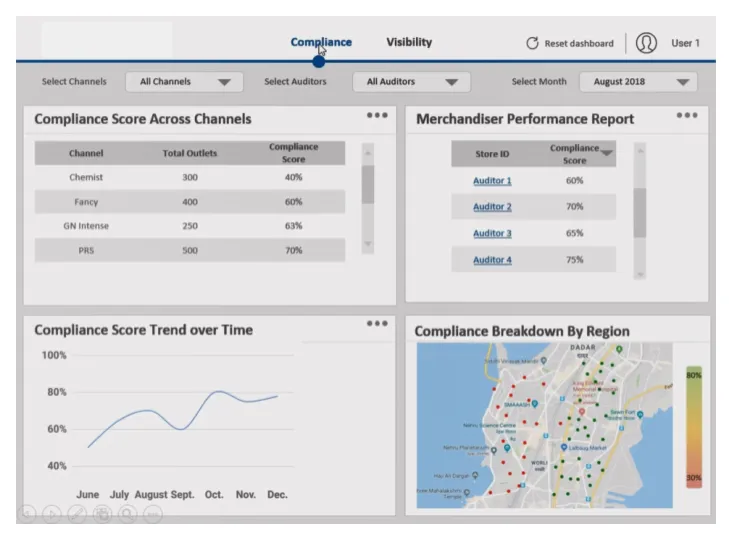This screenshot has width=729, height=540.
Task: Click the Select Auditors label
Action: (295, 81)
